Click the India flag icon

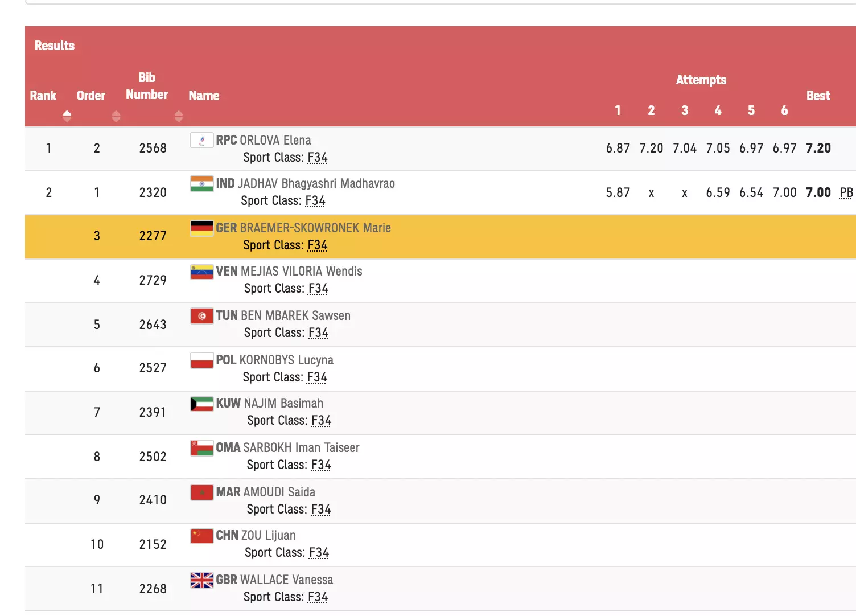(x=201, y=184)
